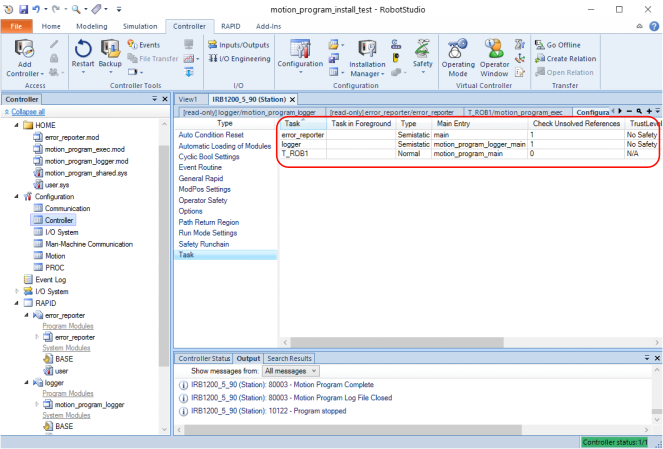Select Communication configuration topic
Viewport: 663px width, 449px height.
(x=62, y=208)
